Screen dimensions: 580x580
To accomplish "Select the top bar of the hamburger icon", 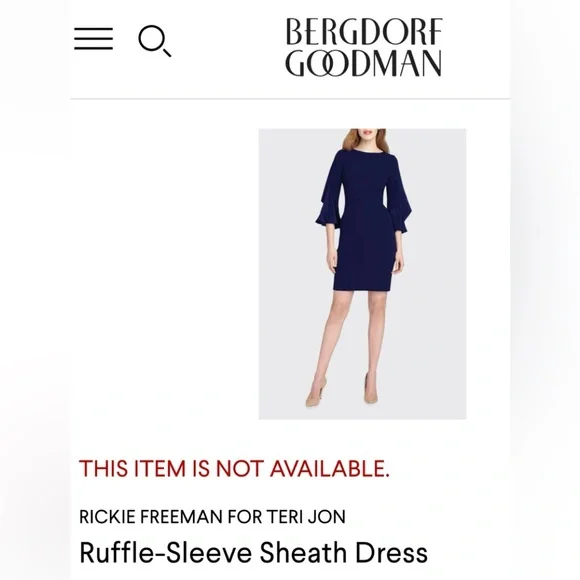I will [93, 29].
